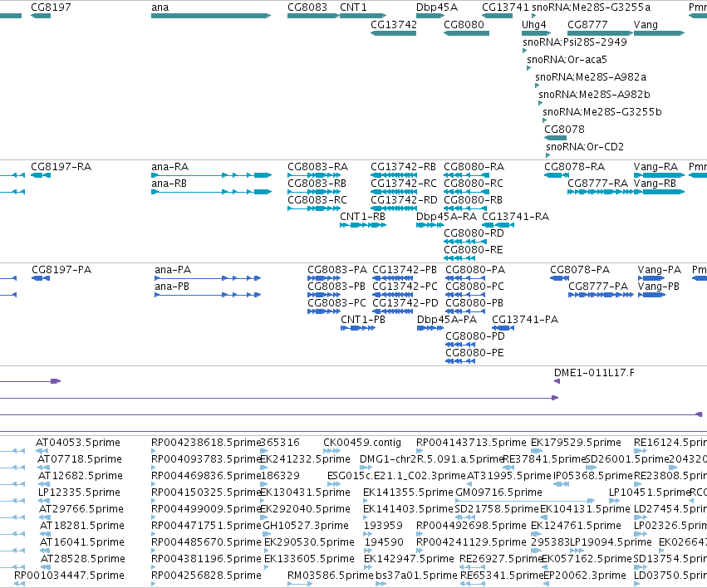Select the EP20062.3prime EST label
The width and height of the screenshot is (707, 588).
(585, 576)
